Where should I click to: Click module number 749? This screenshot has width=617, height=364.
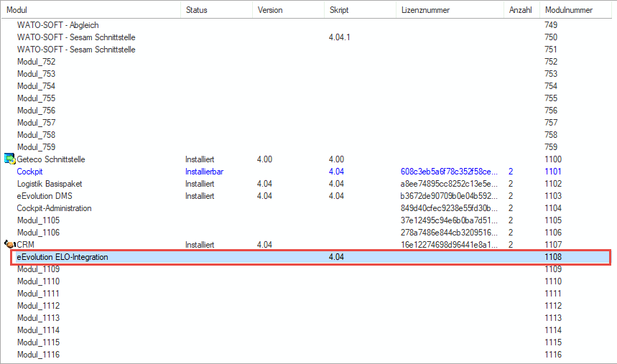tap(551, 25)
